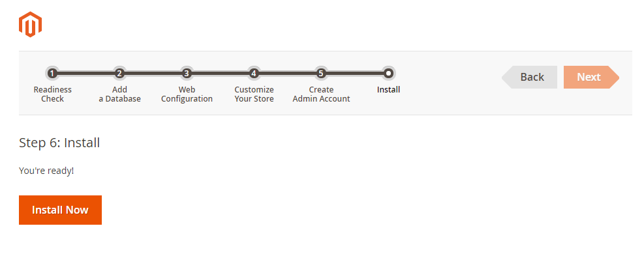Select the Add a Database step label
The width and height of the screenshot is (644, 269).
(x=119, y=94)
